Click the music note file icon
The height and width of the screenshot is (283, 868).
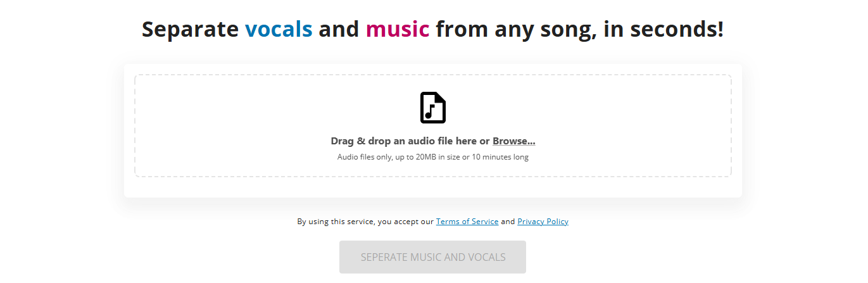click(433, 107)
